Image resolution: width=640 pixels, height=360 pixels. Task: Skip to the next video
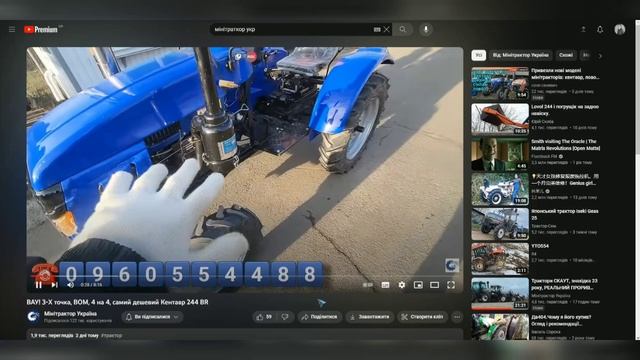point(54,285)
